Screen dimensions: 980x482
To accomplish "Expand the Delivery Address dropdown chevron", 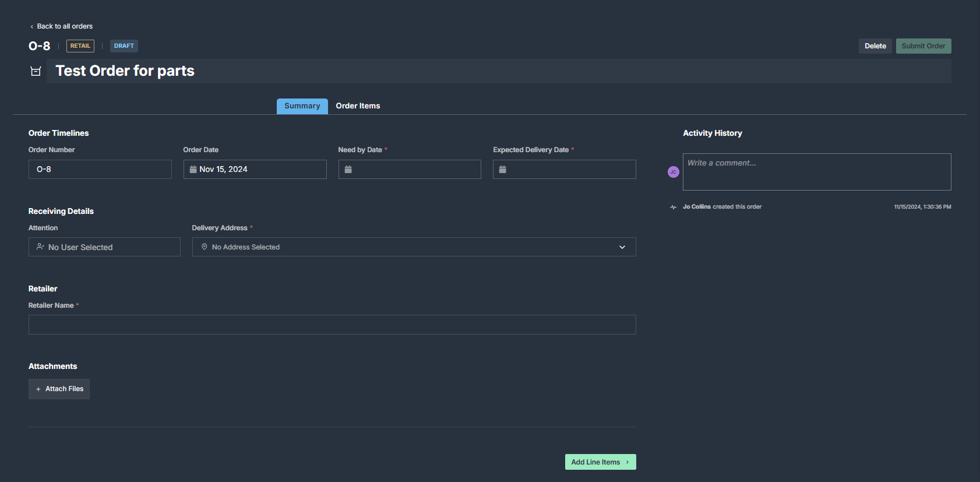I will coord(622,247).
